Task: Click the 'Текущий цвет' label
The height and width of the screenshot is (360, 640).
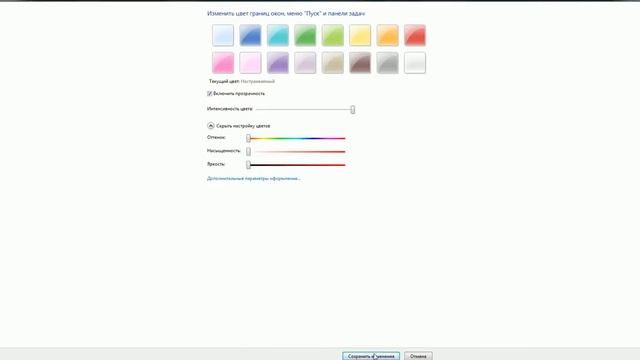Action: click(x=224, y=81)
